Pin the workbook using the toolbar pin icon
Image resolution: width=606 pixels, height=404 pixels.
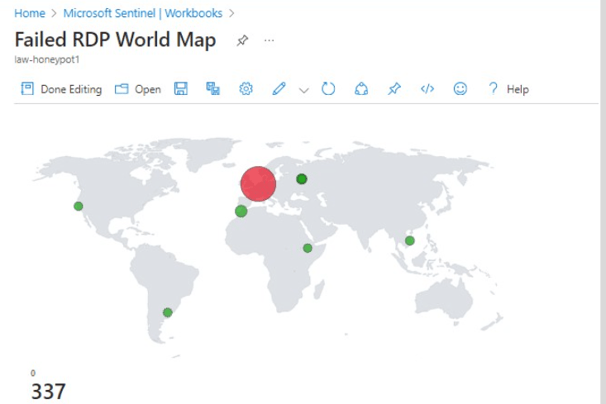pyautogui.click(x=394, y=89)
